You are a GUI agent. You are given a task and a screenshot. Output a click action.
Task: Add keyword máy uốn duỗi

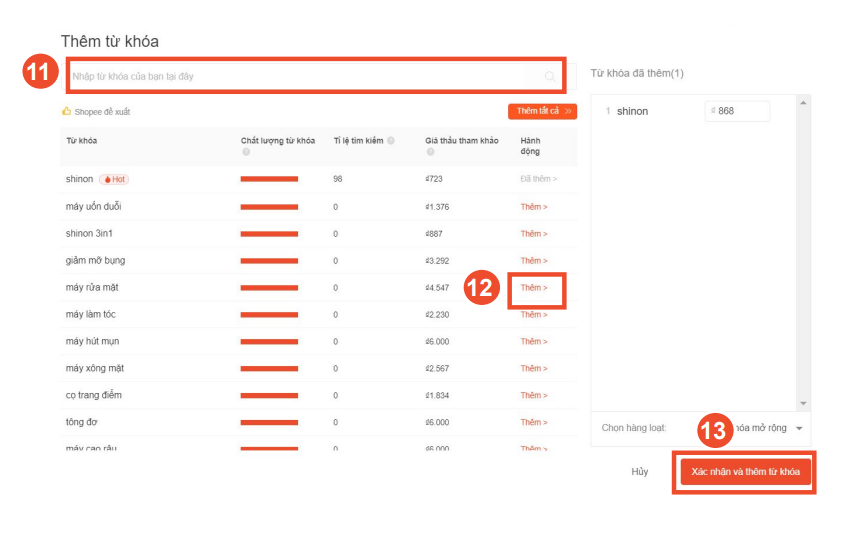pos(534,207)
